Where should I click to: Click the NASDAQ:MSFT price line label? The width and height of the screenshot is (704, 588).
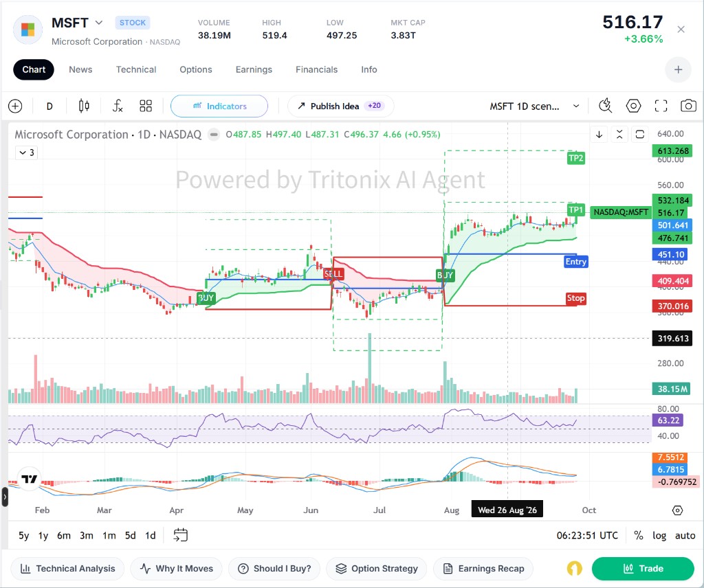(621, 212)
